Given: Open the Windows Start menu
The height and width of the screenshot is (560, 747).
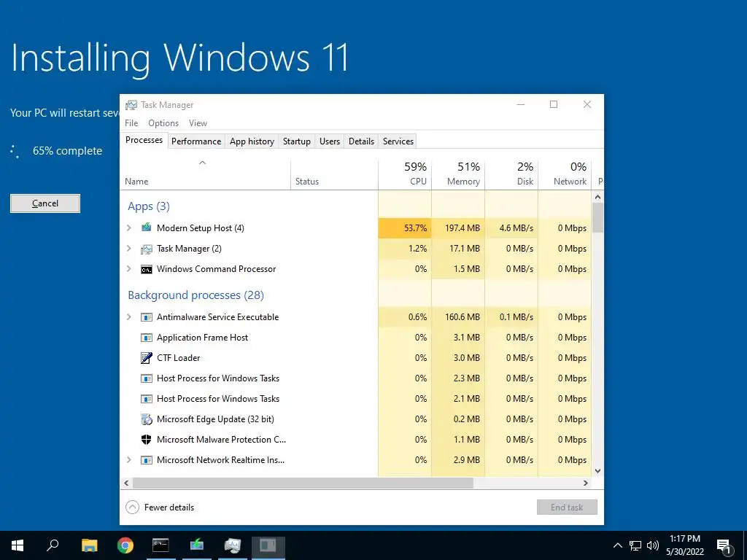Looking at the screenshot, I should pos(18,545).
